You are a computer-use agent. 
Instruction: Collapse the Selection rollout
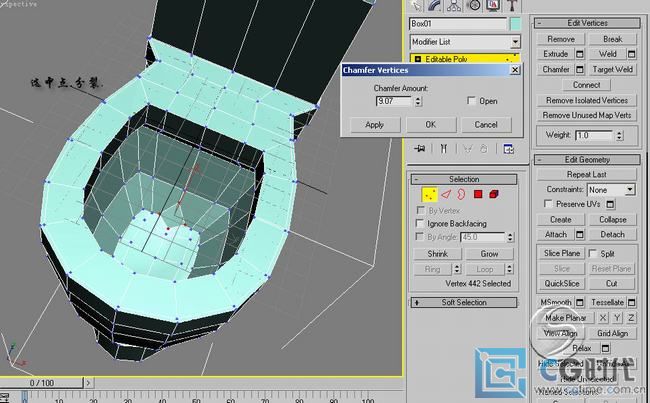416,180
